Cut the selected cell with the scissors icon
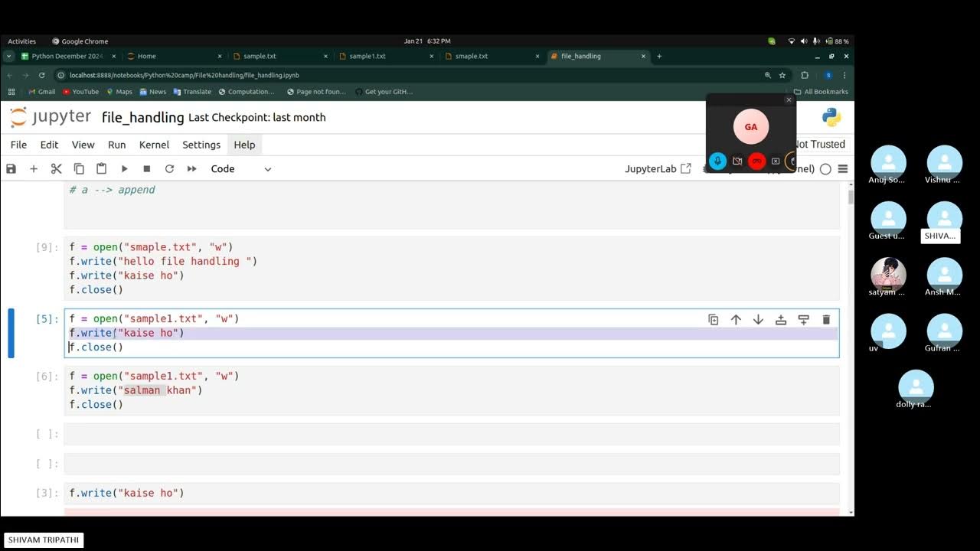Image resolution: width=980 pixels, height=551 pixels. tap(56, 168)
